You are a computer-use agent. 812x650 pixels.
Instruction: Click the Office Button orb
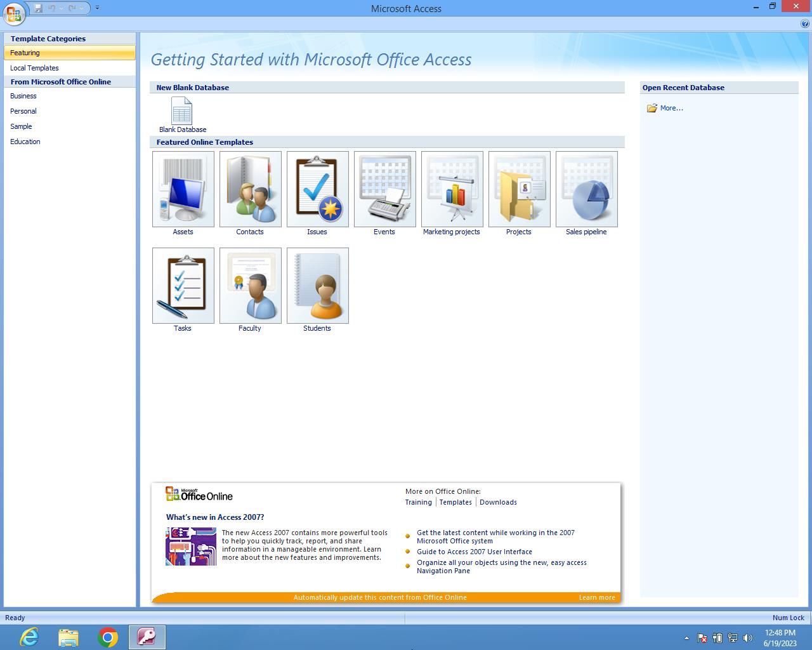point(14,13)
